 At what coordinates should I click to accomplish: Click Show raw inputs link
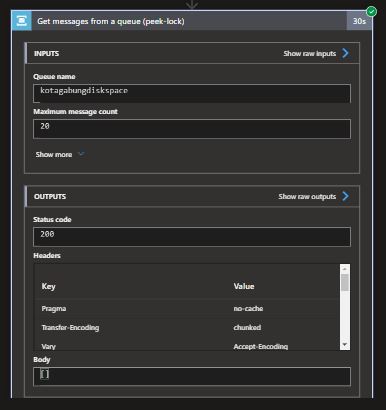(310, 53)
